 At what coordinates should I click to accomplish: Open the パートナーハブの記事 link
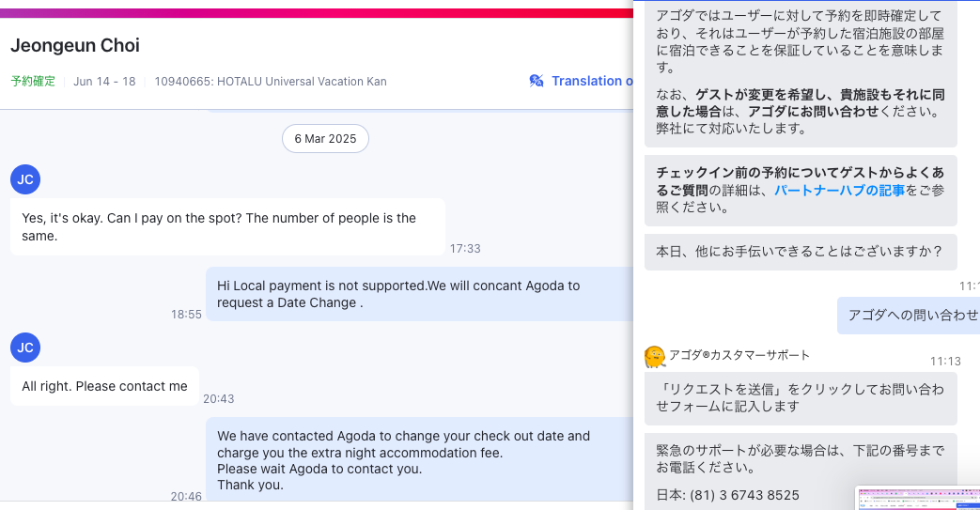click(x=839, y=190)
